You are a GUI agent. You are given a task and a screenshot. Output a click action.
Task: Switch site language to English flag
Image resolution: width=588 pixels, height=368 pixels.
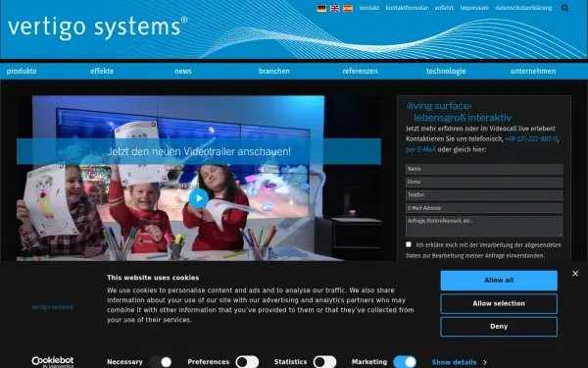(334, 8)
